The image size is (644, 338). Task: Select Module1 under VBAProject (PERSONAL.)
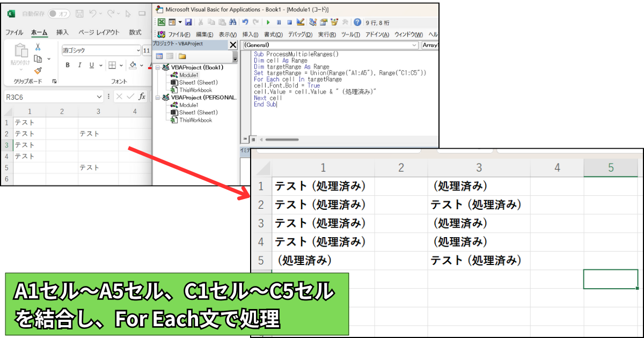pyautogui.click(x=189, y=105)
